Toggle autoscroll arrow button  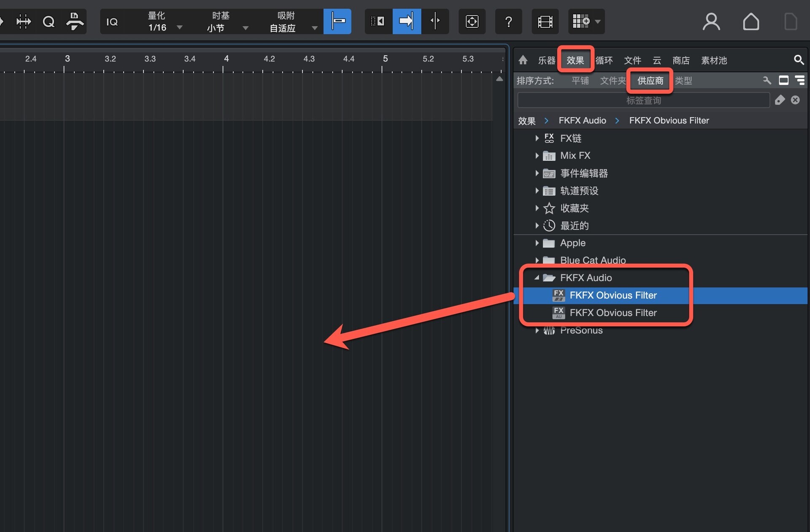[x=406, y=21]
